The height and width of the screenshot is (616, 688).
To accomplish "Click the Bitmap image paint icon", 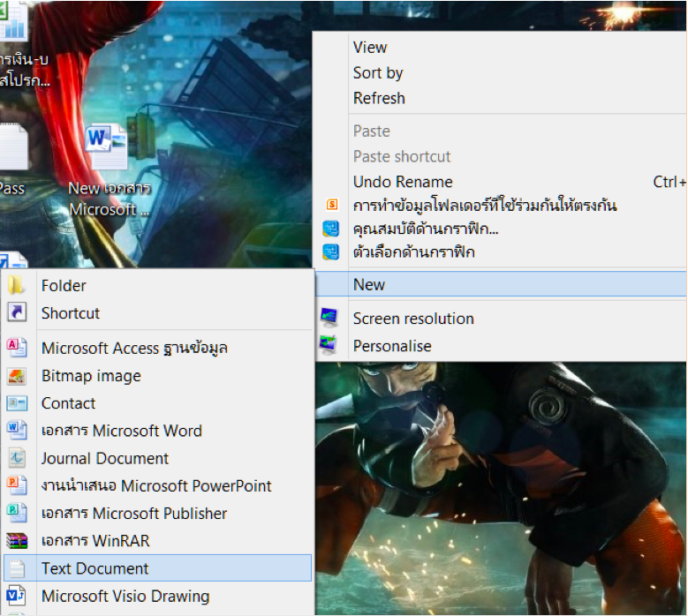I will tap(17, 376).
